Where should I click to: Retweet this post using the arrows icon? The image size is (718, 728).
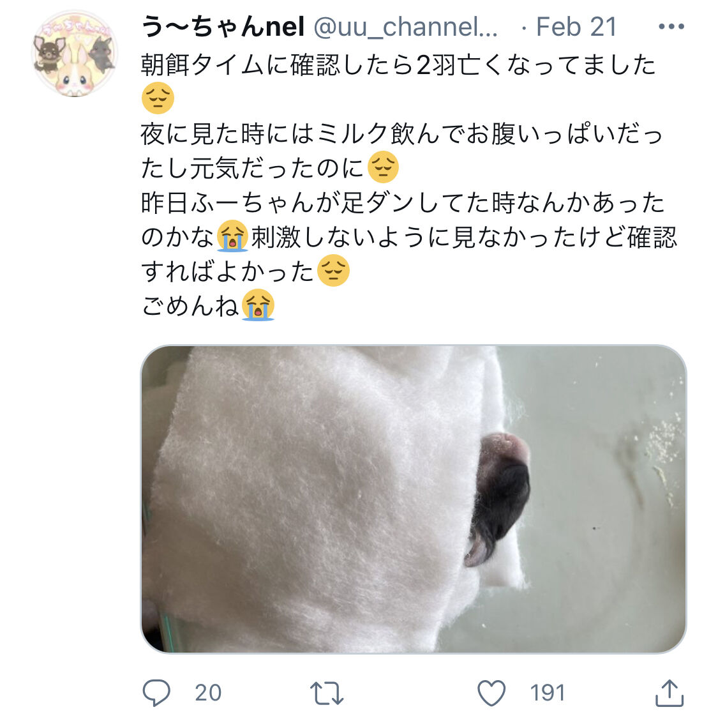click(x=327, y=693)
